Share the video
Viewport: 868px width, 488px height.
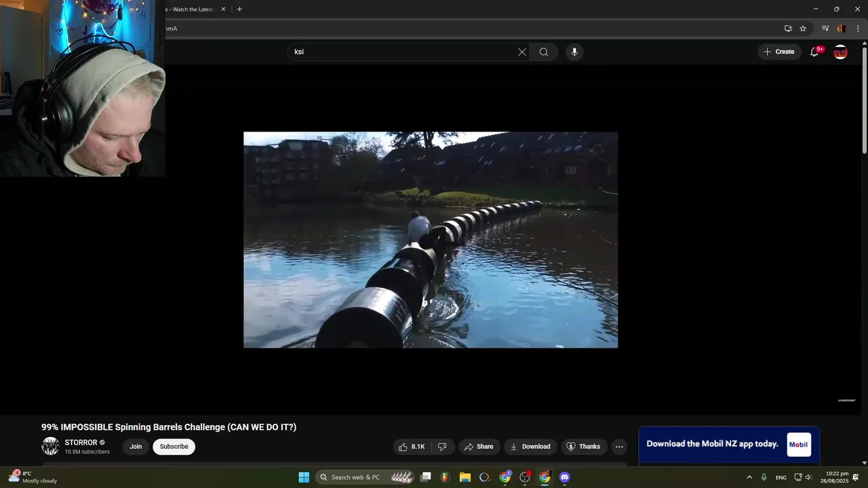479,447
